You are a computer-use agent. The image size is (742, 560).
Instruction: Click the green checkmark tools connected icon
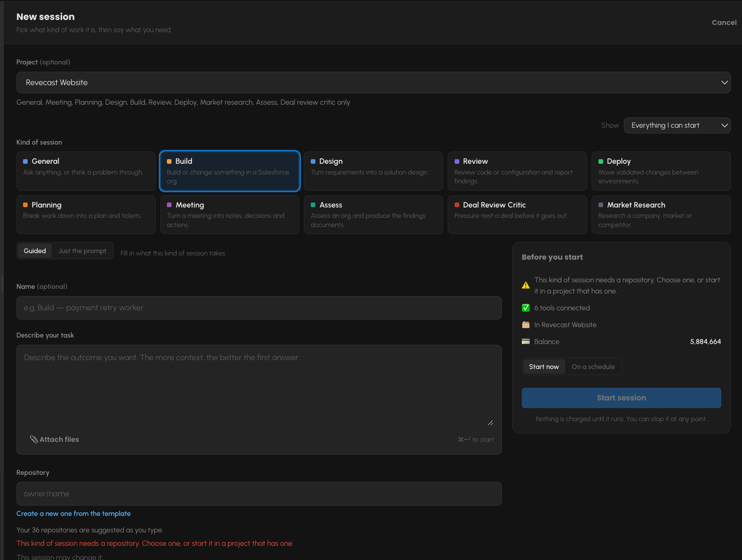[526, 308]
